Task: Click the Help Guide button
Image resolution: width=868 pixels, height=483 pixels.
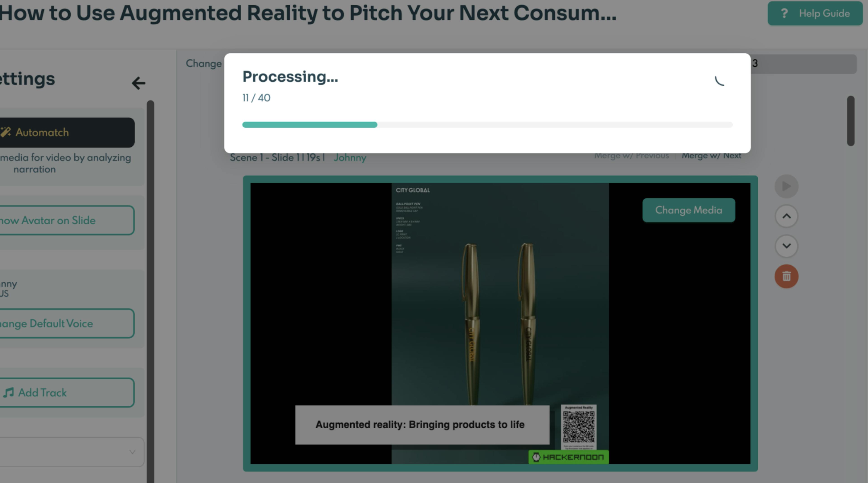Action: pyautogui.click(x=816, y=13)
